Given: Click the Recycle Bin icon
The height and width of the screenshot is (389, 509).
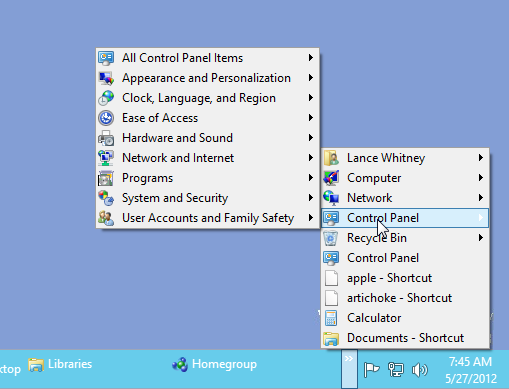Looking at the screenshot, I should (331, 238).
